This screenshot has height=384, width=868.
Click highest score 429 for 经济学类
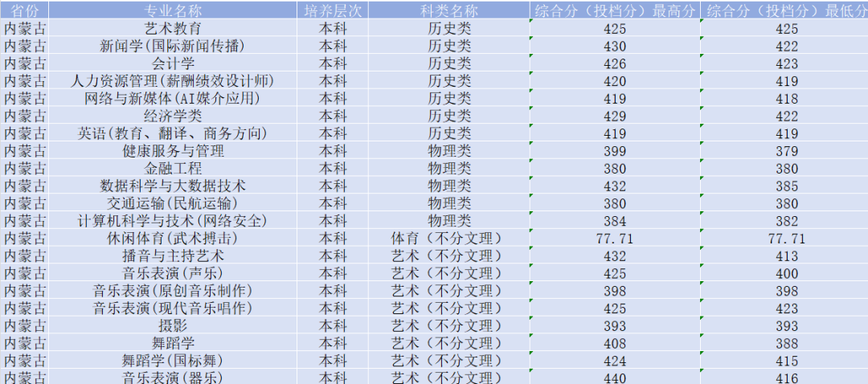[x=615, y=116]
